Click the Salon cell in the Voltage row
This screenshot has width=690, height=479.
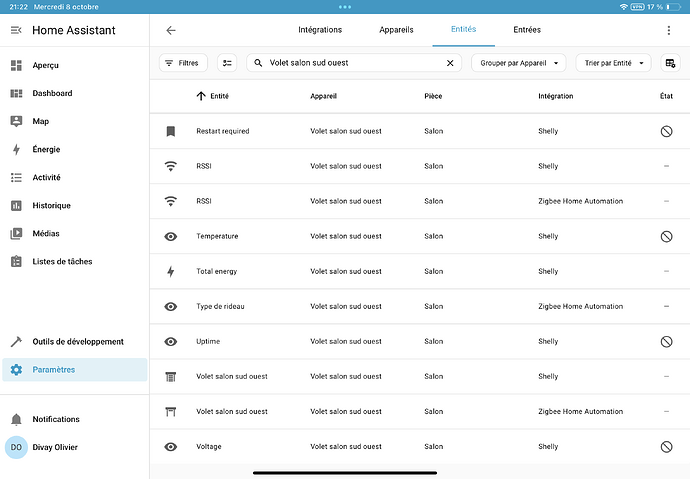click(433, 446)
